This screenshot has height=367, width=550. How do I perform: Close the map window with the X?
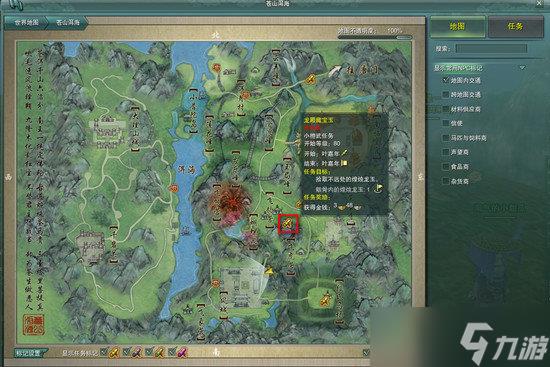539,3
